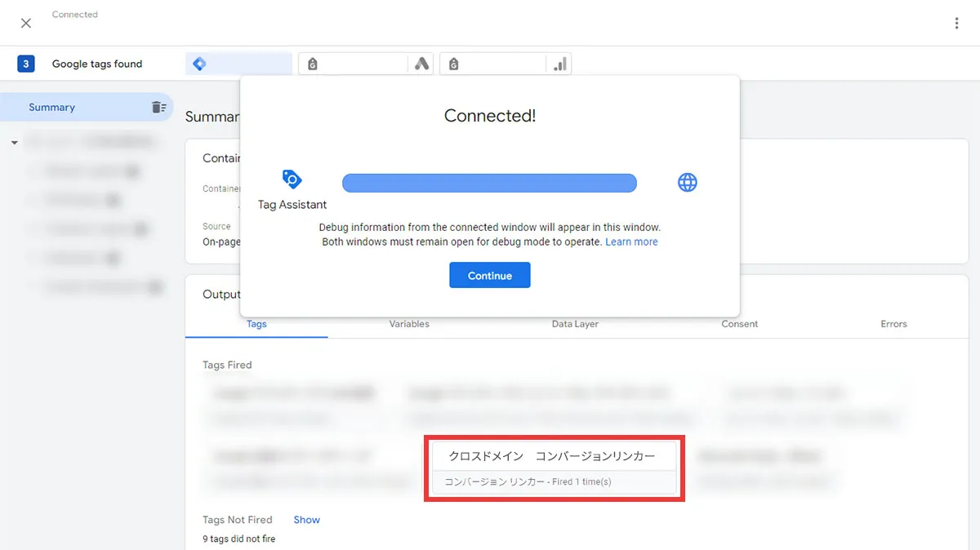Switch to the Variables tab
This screenshot has height=550, width=980.
[408, 324]
